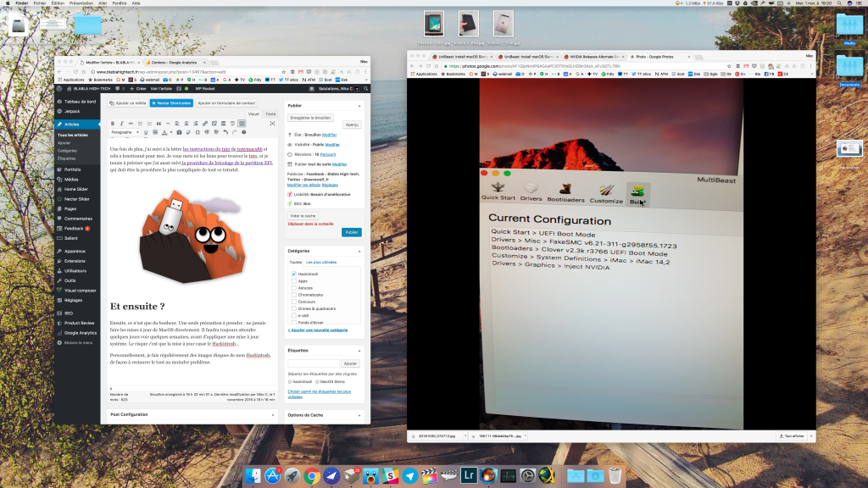Open the Paragraphe format dropdown
Screen dimensions: 868x488
(x=125, y=132)
